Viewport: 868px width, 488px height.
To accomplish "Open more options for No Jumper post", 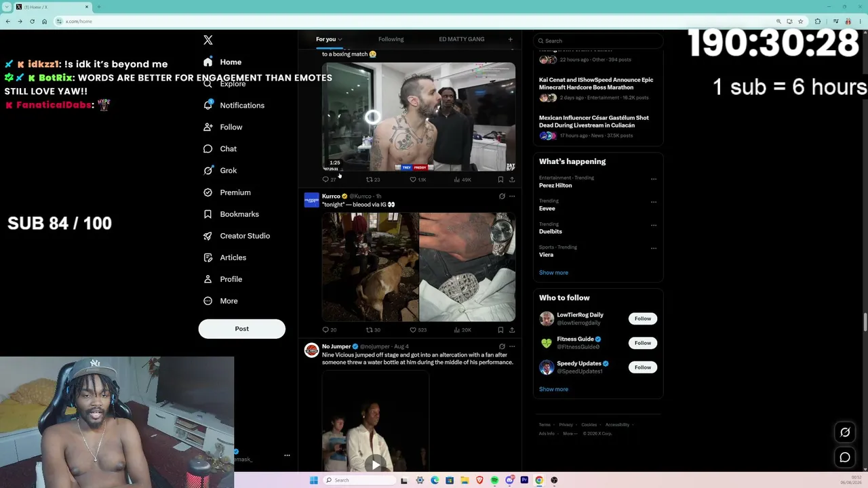I will coord(512,347).
